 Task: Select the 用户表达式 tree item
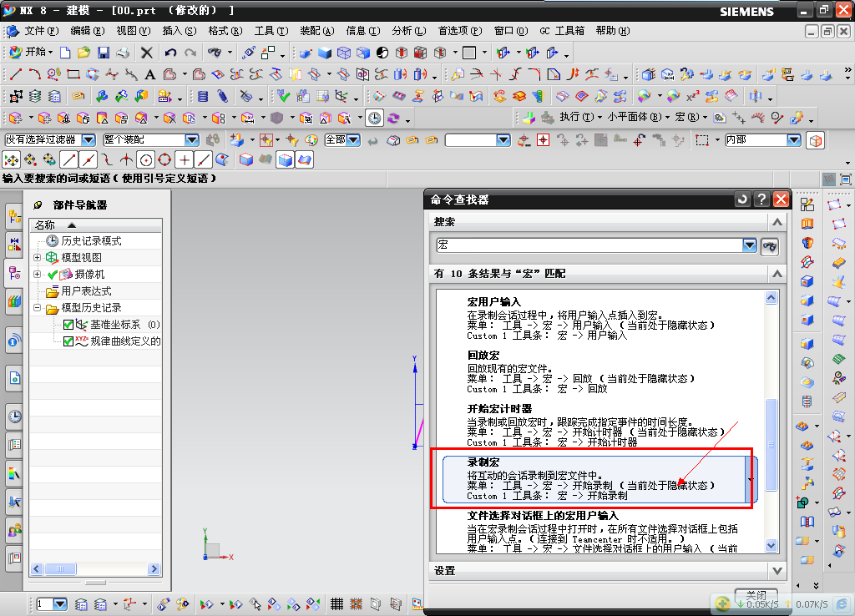86,291
